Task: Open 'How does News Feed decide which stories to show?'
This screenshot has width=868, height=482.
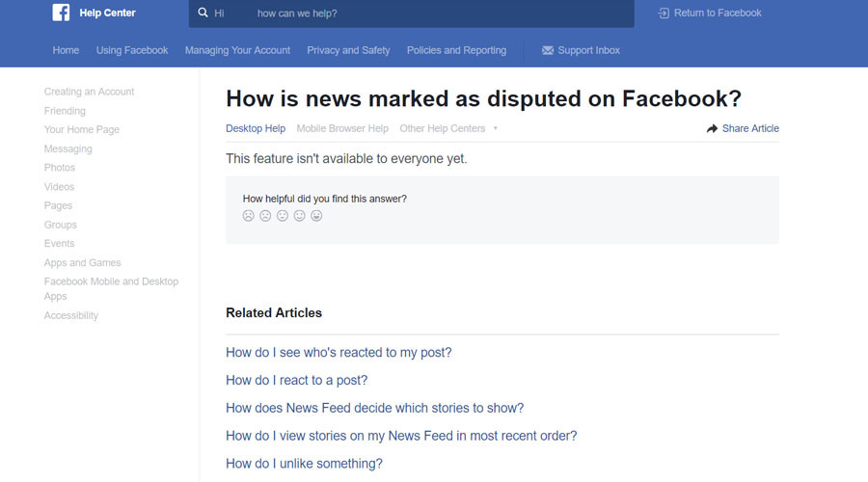Action: (375, 408)
